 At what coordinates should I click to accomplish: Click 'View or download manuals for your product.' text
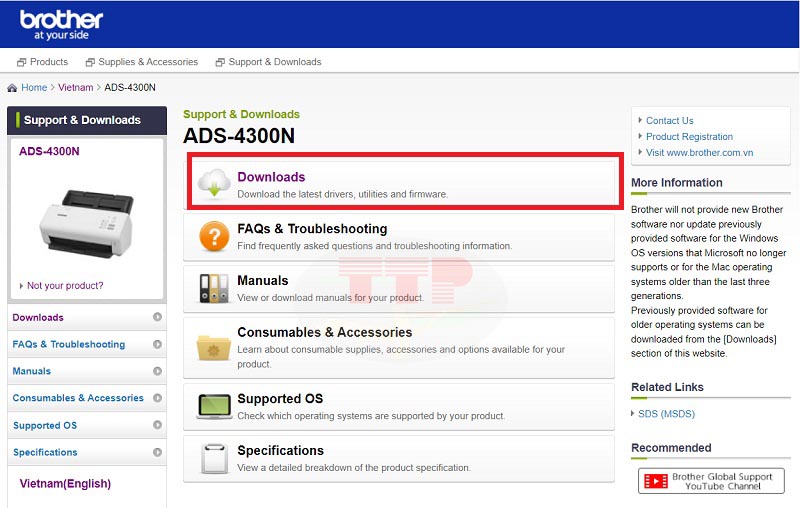pyautogui.click(x=330, y=298)
